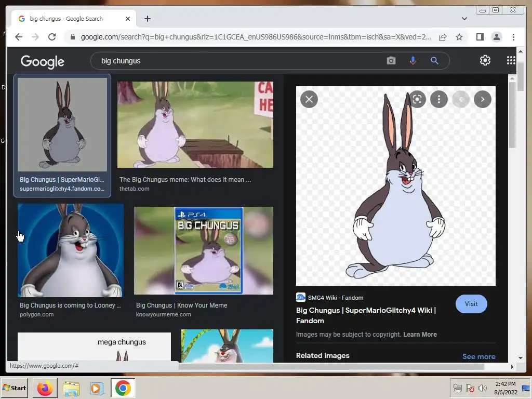Open the Chrome profile avatar menu
The image size is (532, 399).
point(496,37)
